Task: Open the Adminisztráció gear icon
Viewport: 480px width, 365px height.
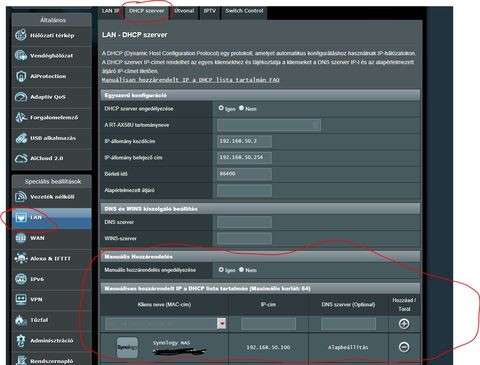Action: 21,340
